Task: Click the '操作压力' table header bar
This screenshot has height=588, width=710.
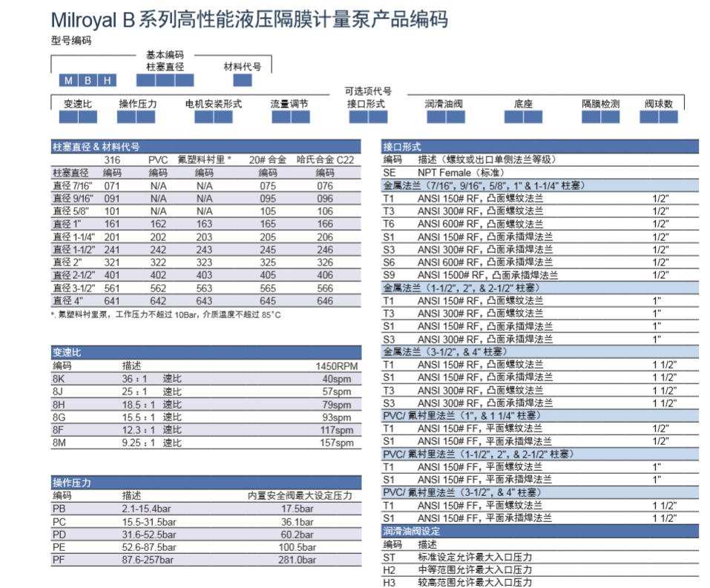Action: (x=206, y=483)
